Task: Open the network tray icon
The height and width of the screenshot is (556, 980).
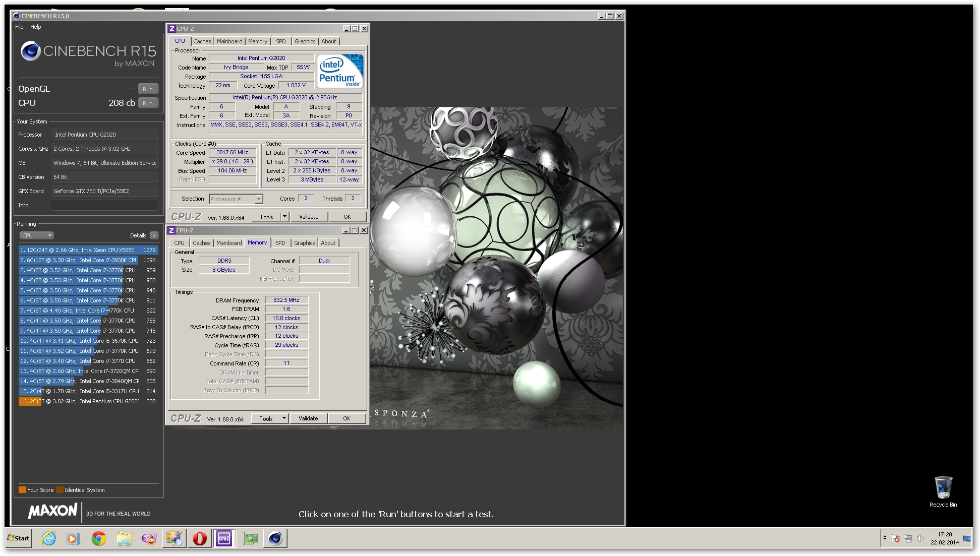Action: click(x=908, y=538)
